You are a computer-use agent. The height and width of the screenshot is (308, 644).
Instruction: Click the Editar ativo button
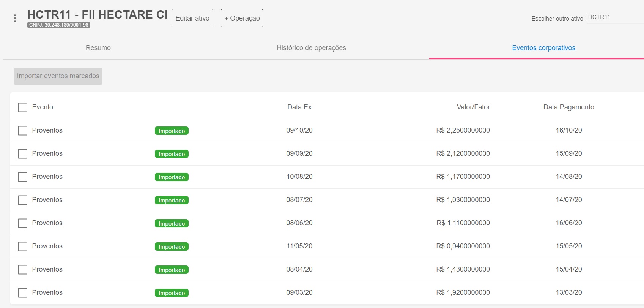point(192,18)
